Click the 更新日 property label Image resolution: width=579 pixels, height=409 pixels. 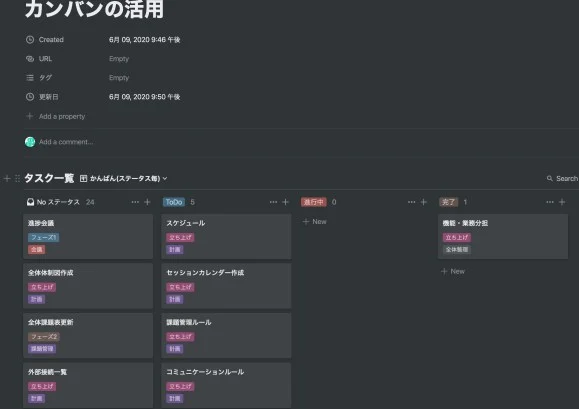(x=49, y=97)
